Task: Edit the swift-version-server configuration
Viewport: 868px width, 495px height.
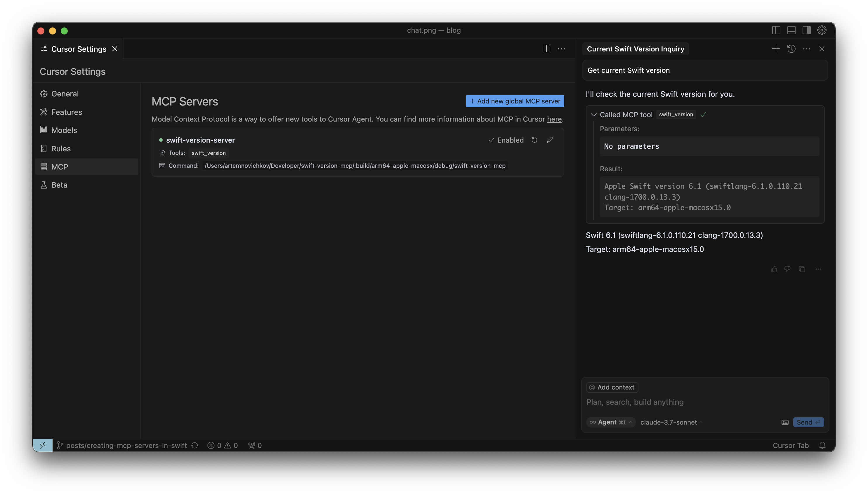Action: point(549,140)
